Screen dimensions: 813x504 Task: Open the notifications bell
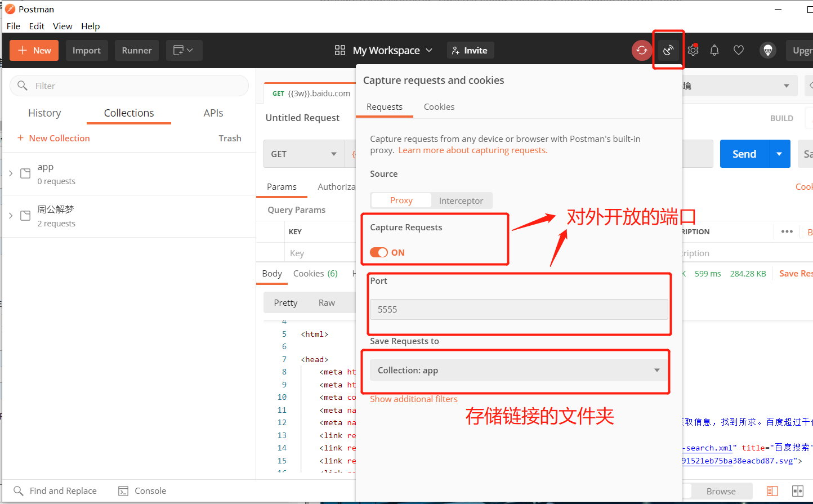tap(714, 50)
